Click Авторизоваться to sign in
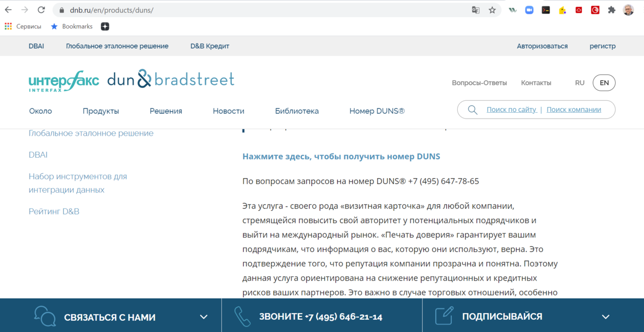 [543, 46]
